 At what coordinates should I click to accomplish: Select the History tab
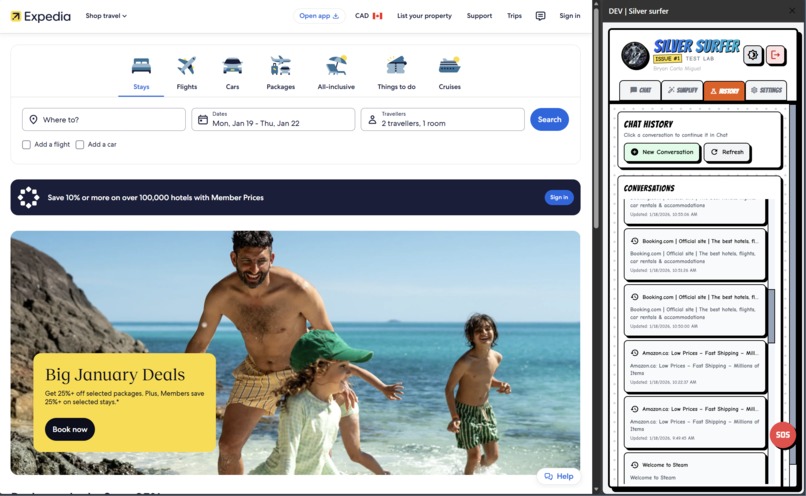724,90
